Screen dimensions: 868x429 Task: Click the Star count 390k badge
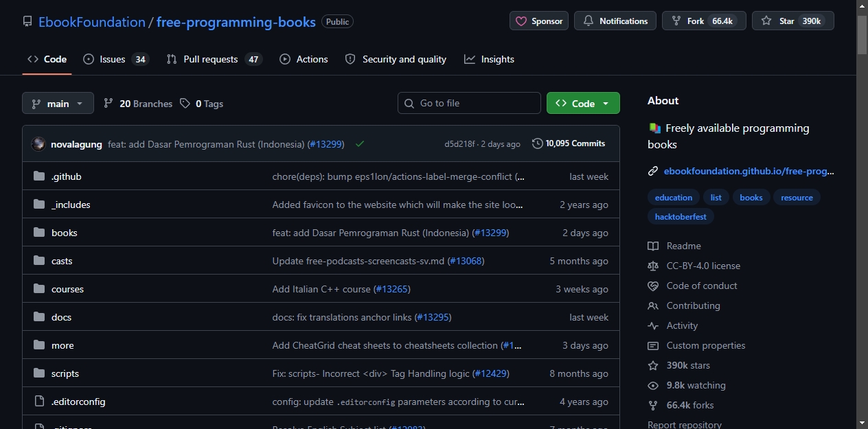[x=811, y=21]
